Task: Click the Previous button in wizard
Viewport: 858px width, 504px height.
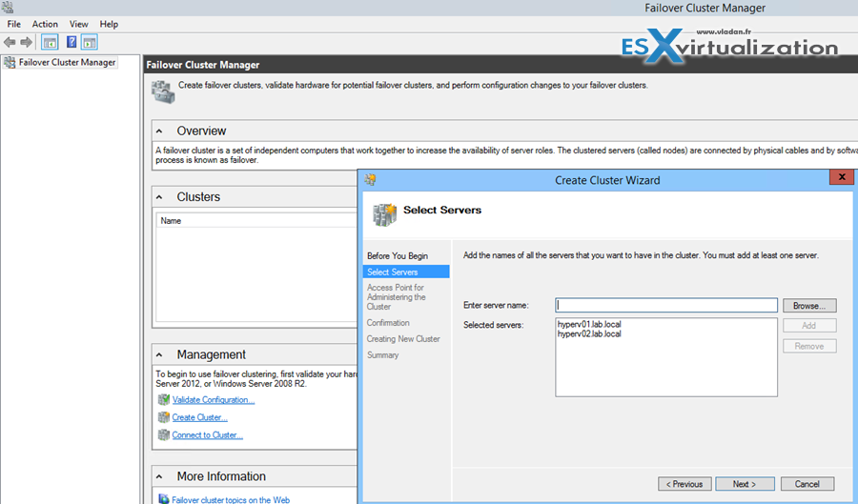Action: [x=684, y=484]
